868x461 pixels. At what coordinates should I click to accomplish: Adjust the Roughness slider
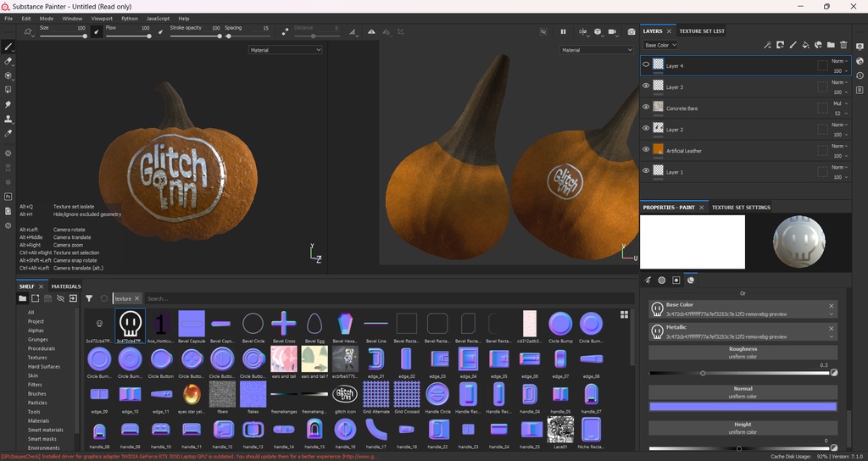click(739, 373)
